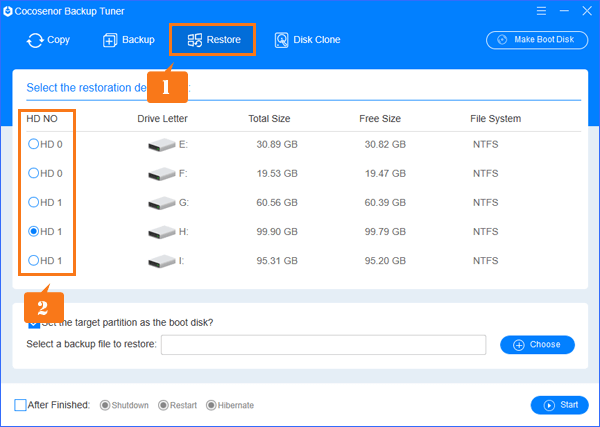Click NTFS in the E: drive row
The image size is (600, 427).
pyautogui.click(x=486, y=145)
